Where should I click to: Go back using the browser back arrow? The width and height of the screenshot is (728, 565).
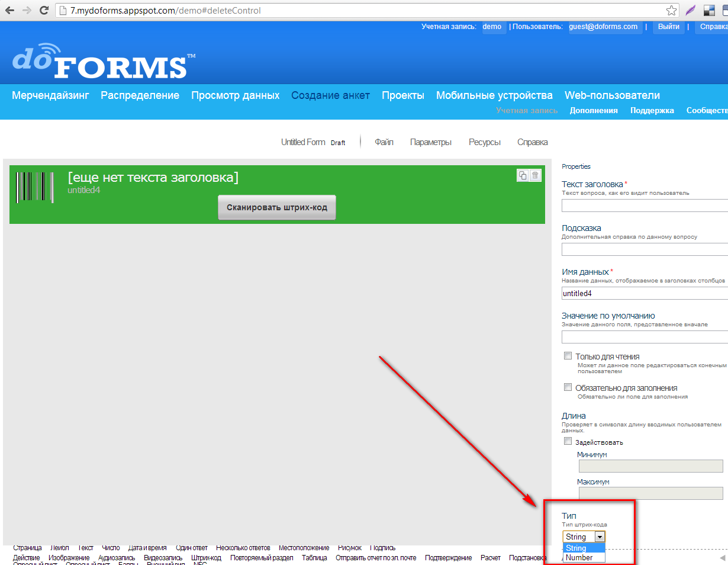point(10,11)
